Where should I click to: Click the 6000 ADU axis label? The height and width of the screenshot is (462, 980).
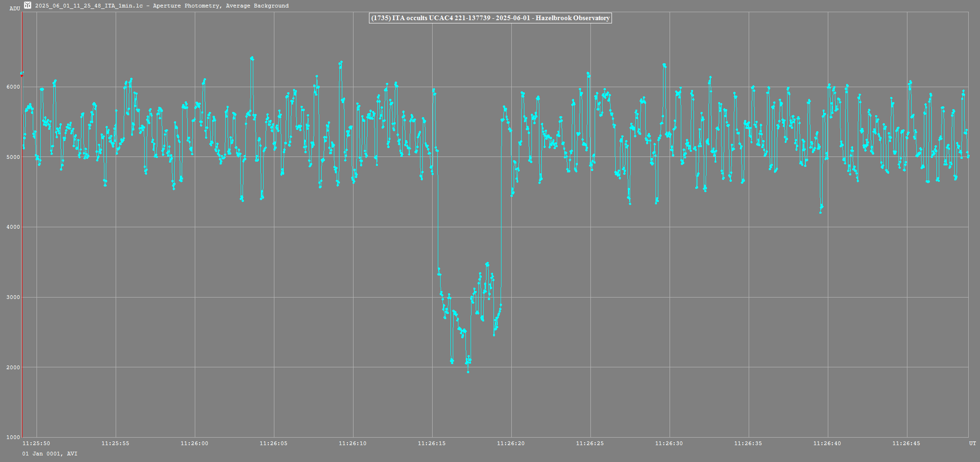pyautogui.click(x=13, y=87)
